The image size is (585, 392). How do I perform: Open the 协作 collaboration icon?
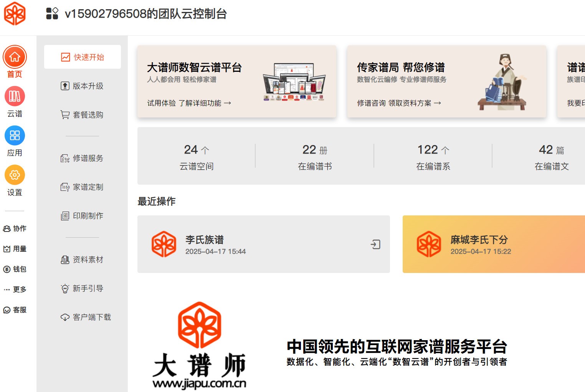tap(15, 228)
